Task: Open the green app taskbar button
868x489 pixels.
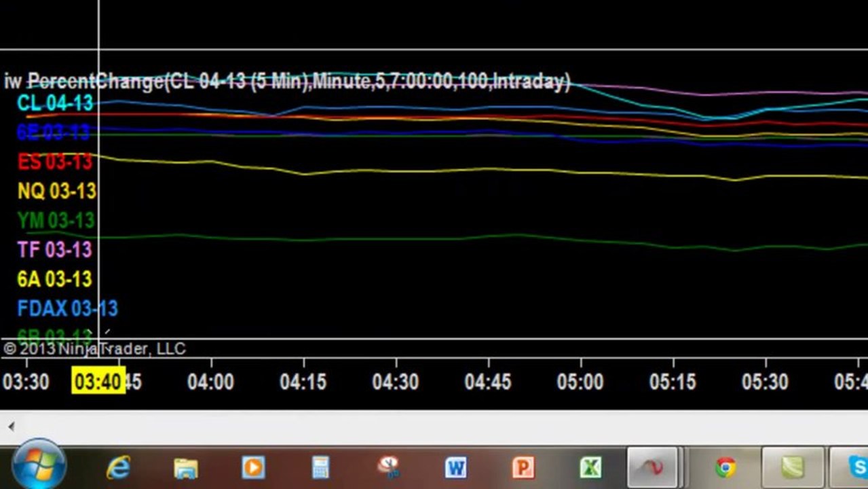Action: pos(793,467)
